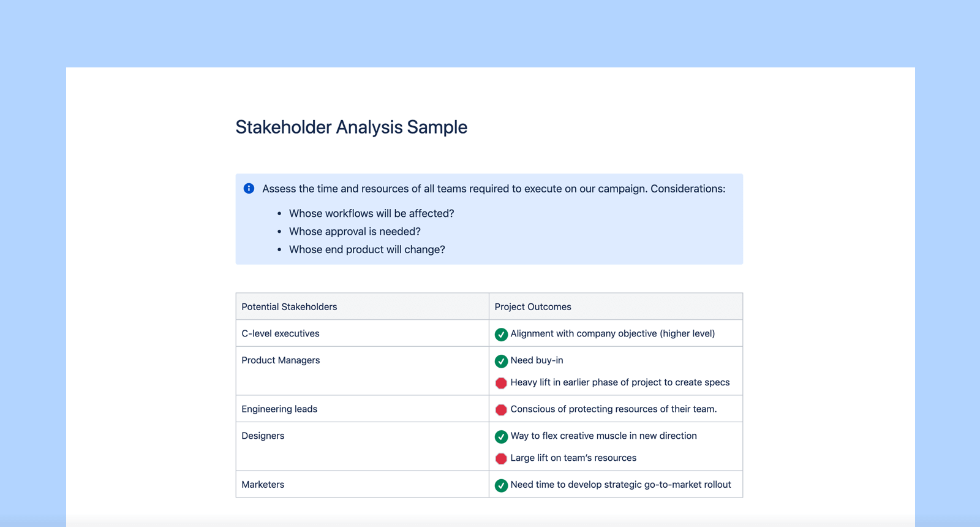Click green checkmark beside Alignment with company objective
The image size is (980, 527).
(x=501, y=334)
